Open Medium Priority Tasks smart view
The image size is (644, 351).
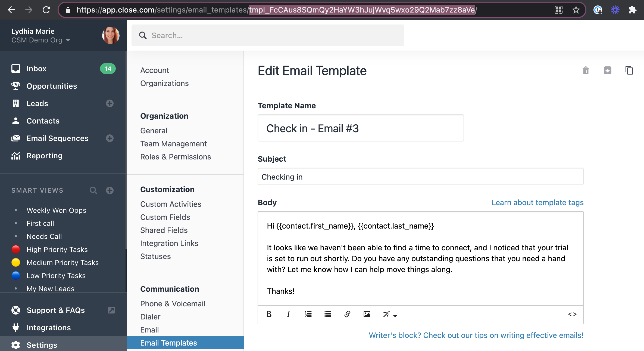tap(62, 263)
